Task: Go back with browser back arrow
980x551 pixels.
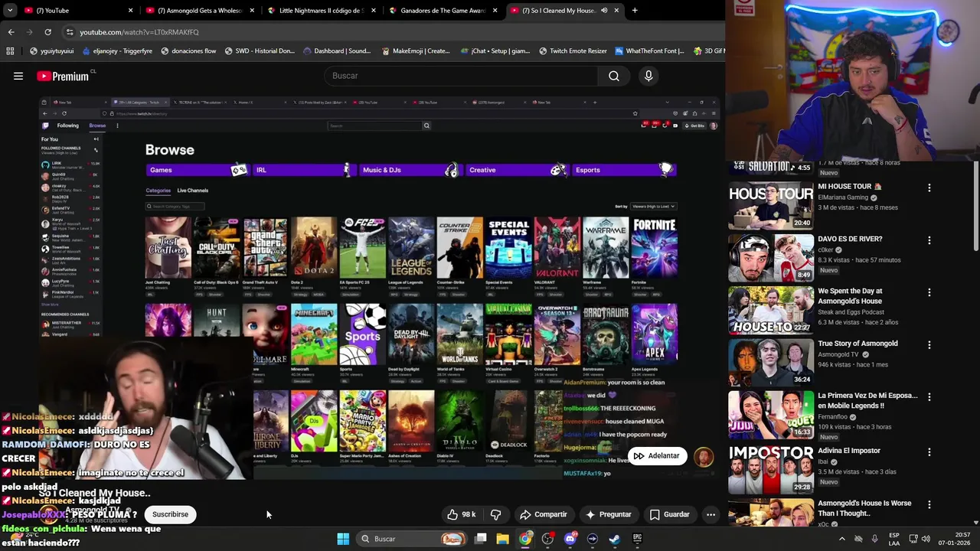Action: [11, 32]
